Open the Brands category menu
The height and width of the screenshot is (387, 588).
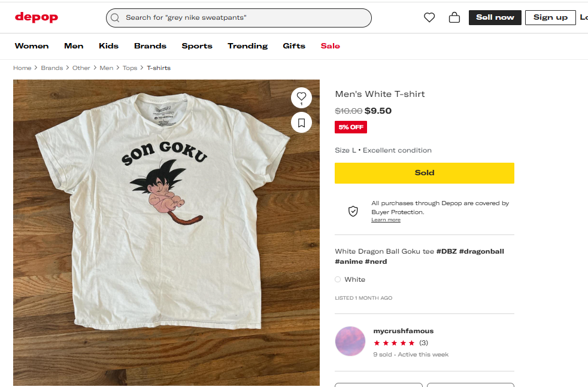[x=150, y=46]
